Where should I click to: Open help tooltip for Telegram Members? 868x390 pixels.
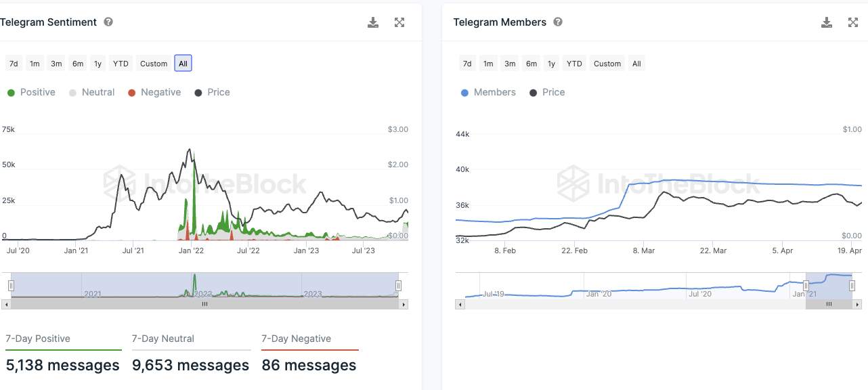click(558, 22)
